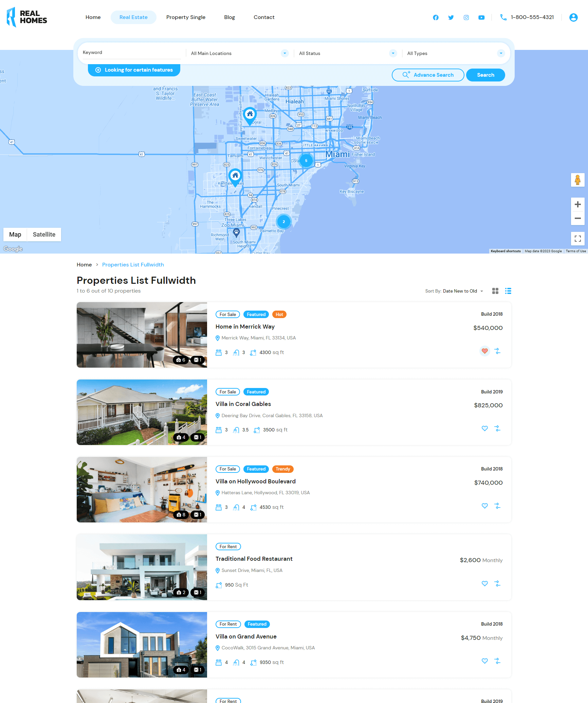Switch map to Map view
Image resolution: width=588 pixels, height=703 pixels.
click(15, 235)
